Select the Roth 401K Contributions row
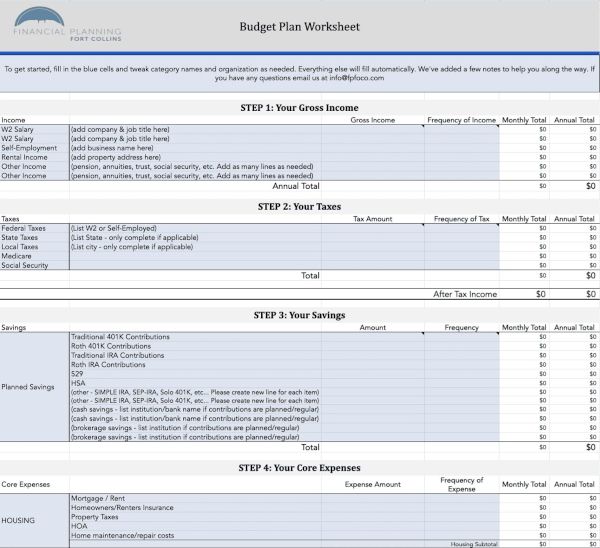Viewport: 600px width, 548px height. [x=196, y=346]
